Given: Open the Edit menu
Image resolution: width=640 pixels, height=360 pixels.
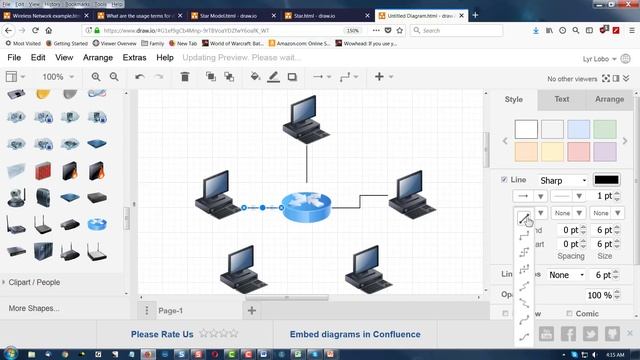Looking at the screenshot, I should [x=38, y=58].
